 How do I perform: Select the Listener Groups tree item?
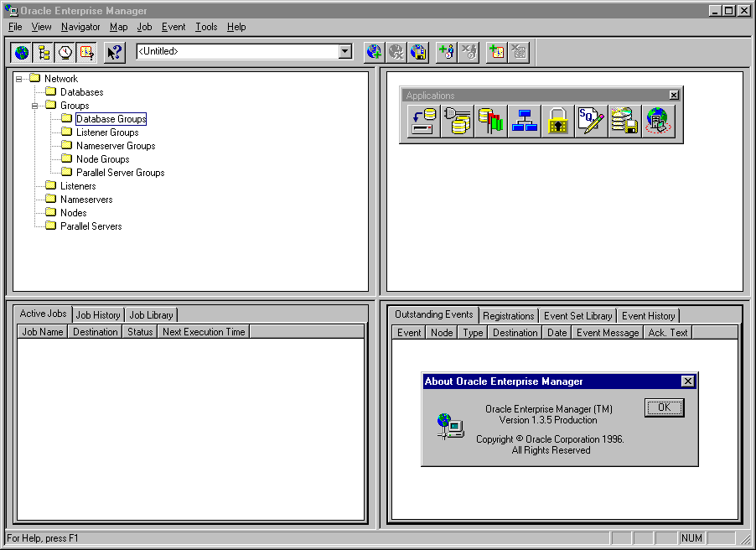(x=107, y=132)
